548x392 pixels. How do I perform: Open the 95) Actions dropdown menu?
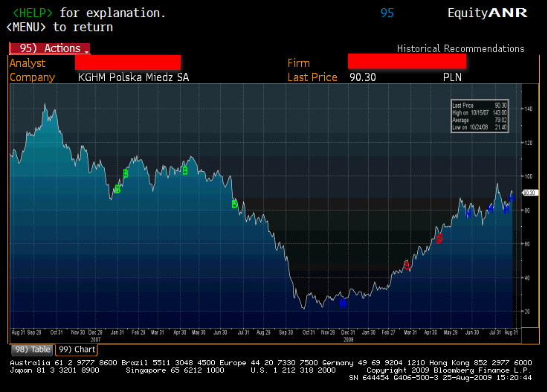pyautogui.click(x=49, y=48)
